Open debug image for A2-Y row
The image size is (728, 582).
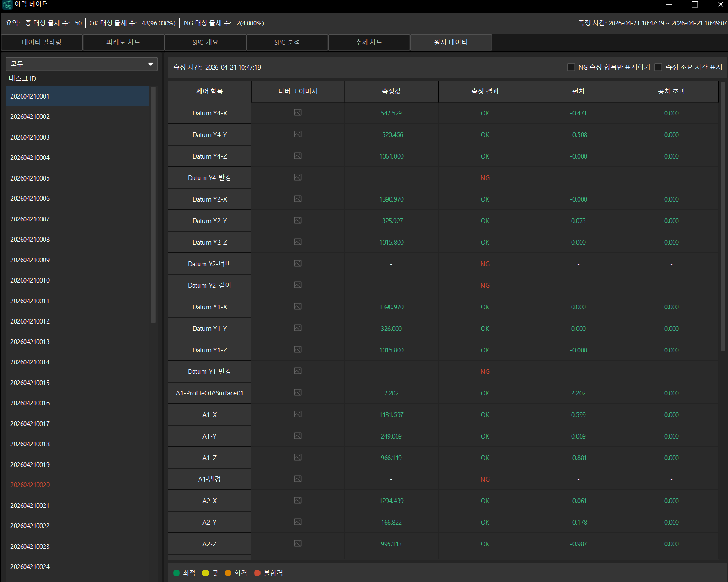tap(298, 522)
